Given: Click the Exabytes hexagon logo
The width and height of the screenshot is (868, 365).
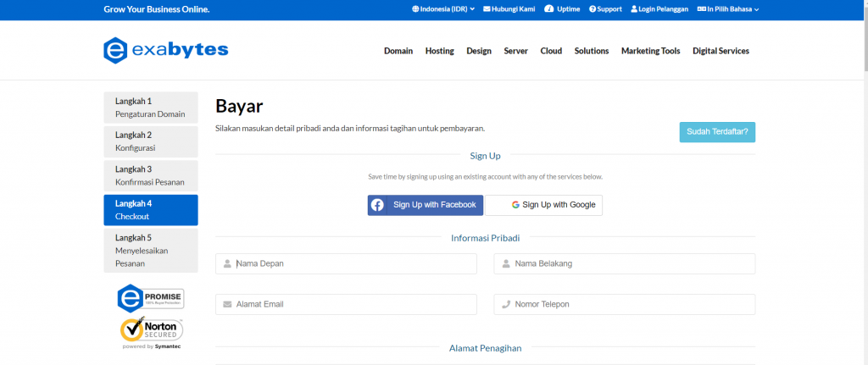Looking at the screenshot, I should coord(115,51).
